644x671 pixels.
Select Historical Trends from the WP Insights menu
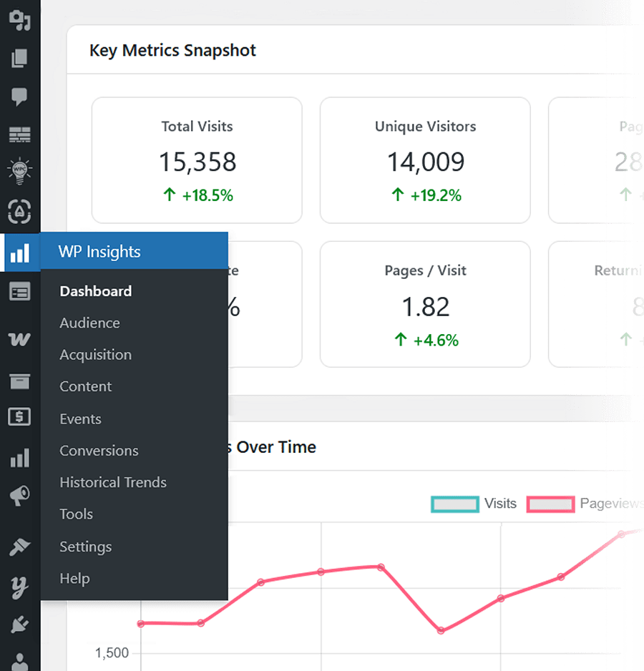[x=113, y=482]
